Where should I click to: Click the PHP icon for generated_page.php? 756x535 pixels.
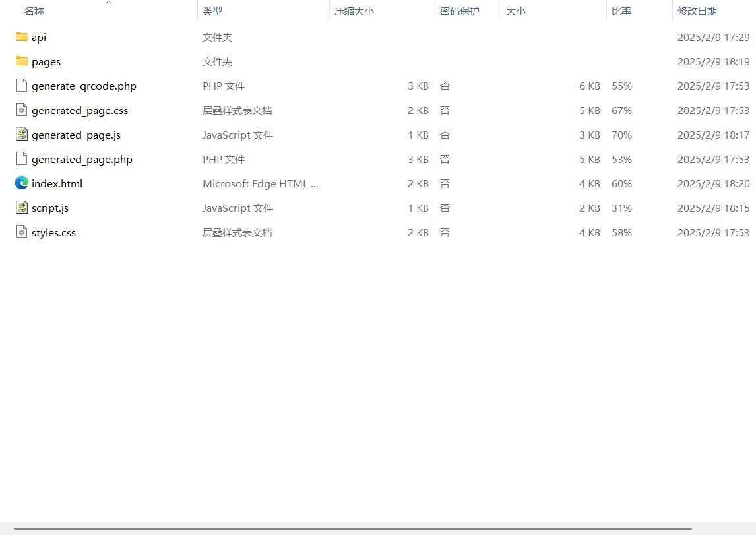[21, 159]
